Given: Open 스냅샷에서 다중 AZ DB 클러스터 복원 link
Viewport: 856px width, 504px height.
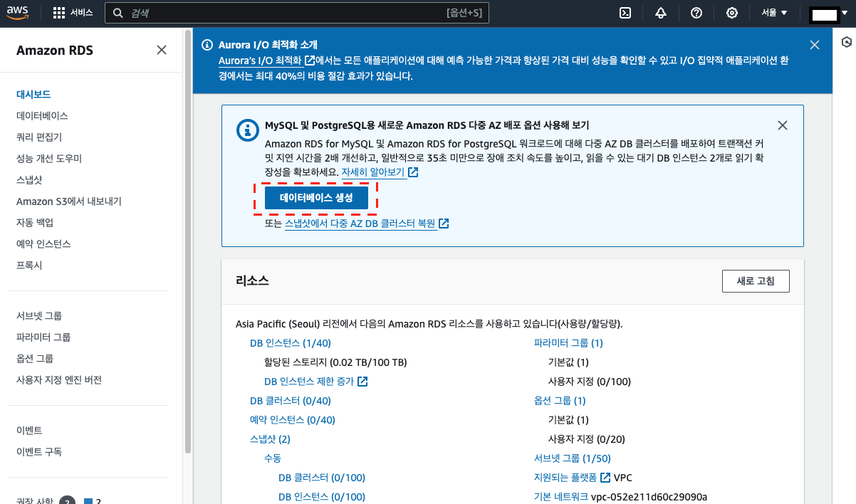Looking at the screenshot, I should click(367, 224).
